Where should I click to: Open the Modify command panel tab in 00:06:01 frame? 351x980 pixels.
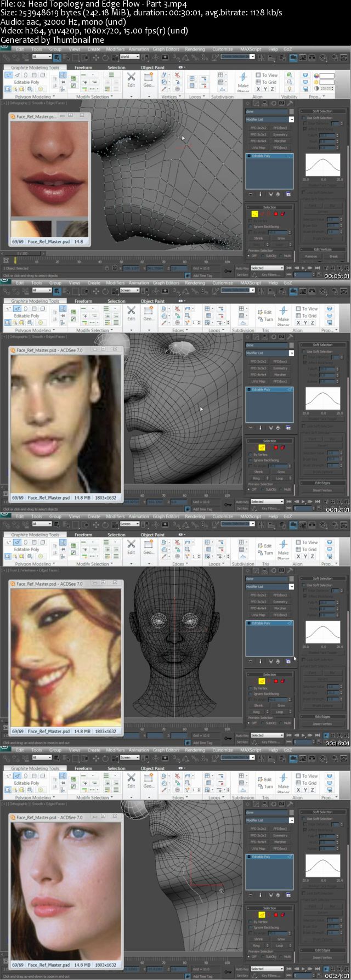click(x=256, y=103)
